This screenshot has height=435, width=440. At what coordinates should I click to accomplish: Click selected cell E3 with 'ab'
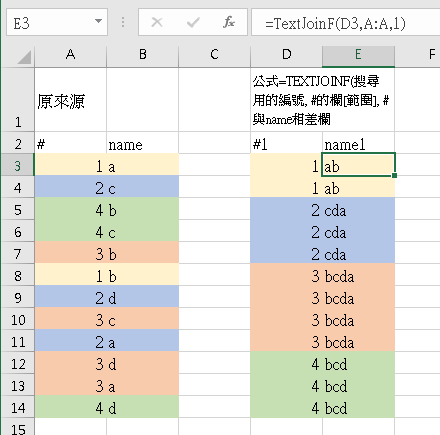click(358, 165)
